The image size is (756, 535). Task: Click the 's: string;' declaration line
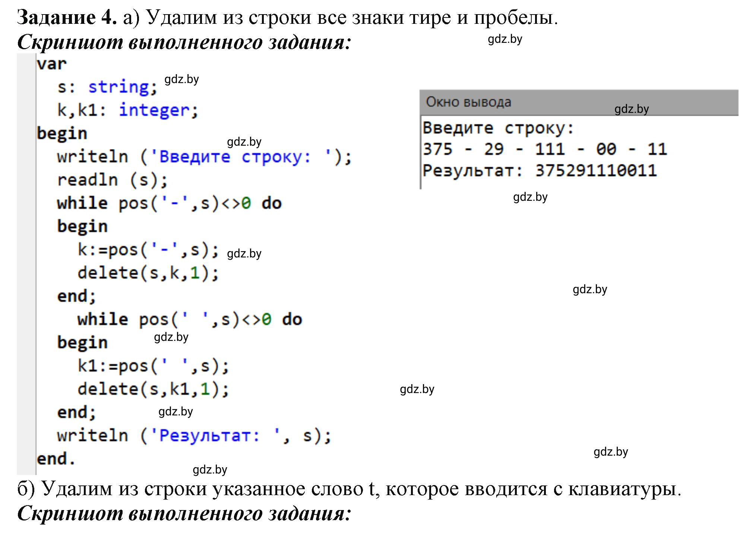tap(108, 87)
